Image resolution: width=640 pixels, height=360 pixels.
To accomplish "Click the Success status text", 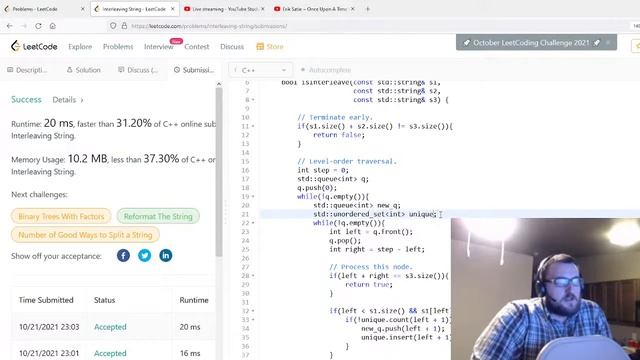I will pyautogui.click(x=26, y=100).
